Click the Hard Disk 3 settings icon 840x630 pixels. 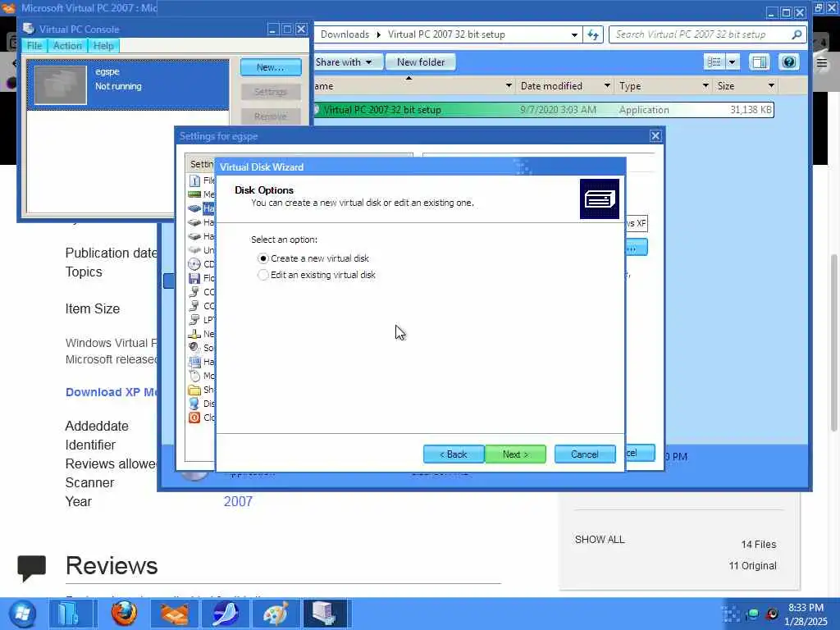(x=194, y=236)
